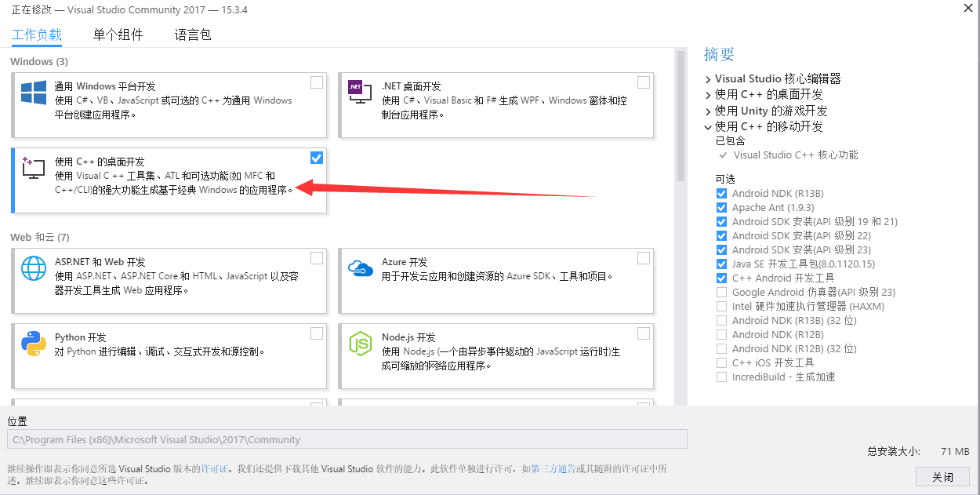Check Android NDK (R12B) option
Image resolution: width=980 pixels, height=495 pixels.
click(721, 335)
